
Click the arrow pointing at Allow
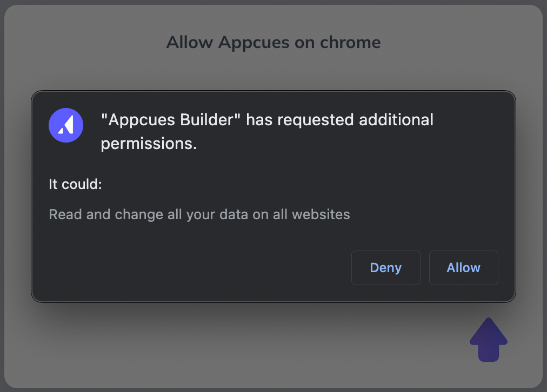click(x=489, y=340)
